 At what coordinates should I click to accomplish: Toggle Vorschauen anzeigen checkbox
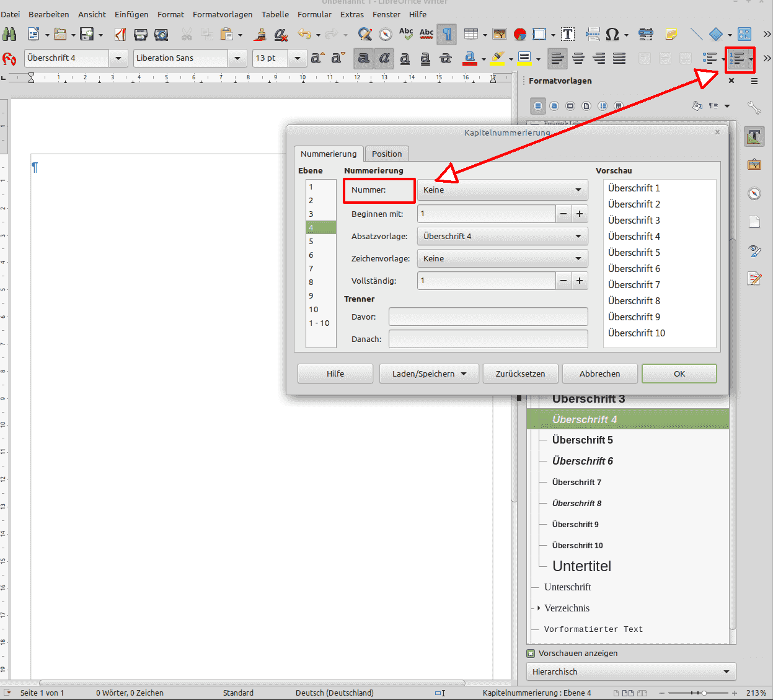[531, 654]
